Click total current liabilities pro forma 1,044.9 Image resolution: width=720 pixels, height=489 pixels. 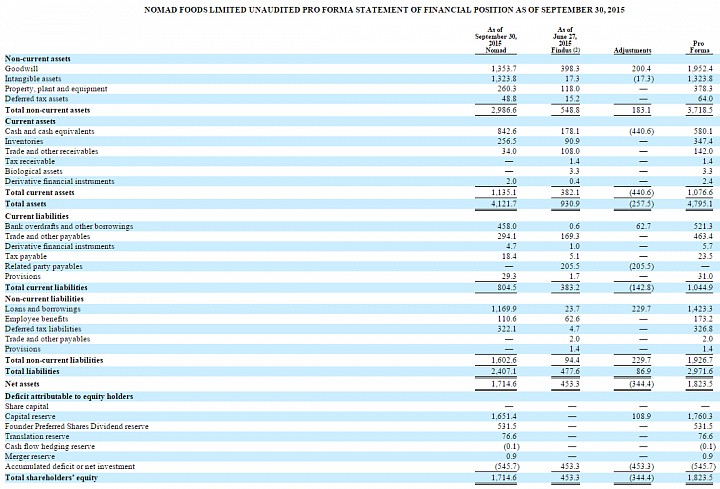(x=700, y=287)
